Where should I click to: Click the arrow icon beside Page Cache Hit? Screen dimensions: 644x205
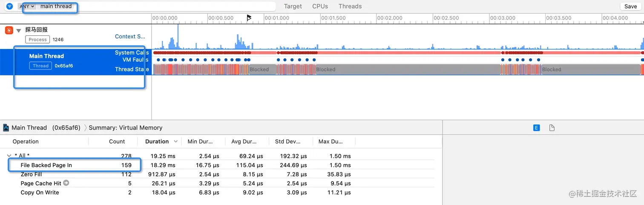coord(66,183)
